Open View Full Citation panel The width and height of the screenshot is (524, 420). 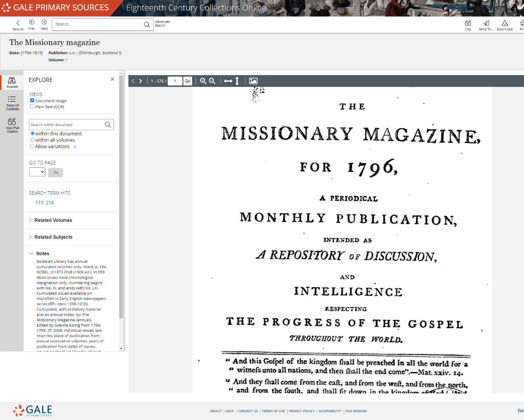pyautogui.click(x=12, y=125)
